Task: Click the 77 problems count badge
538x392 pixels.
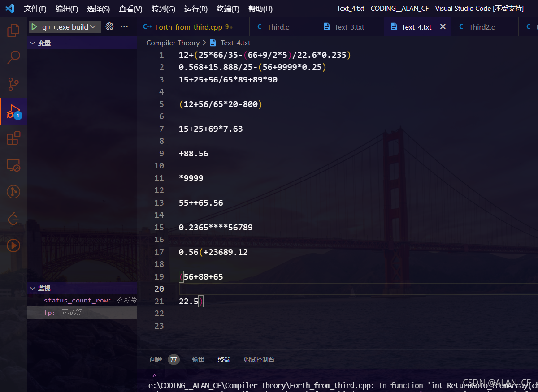Action: coord(174,359)
